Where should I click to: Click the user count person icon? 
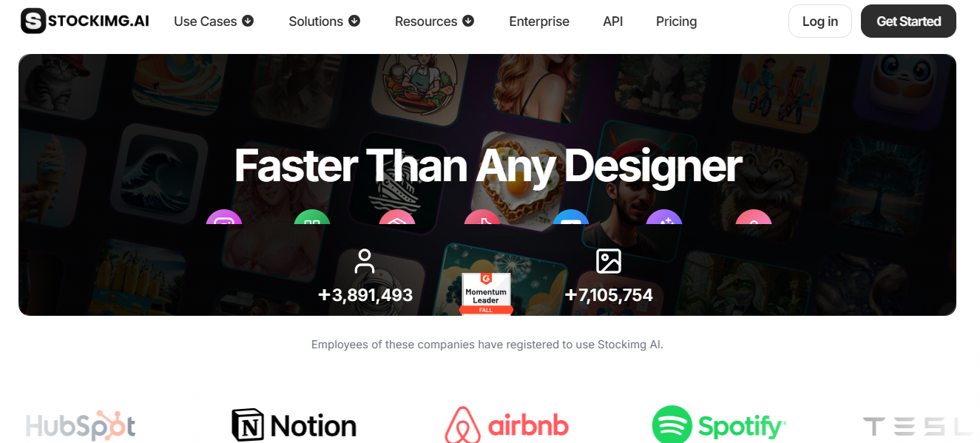(x=365, y=261)
